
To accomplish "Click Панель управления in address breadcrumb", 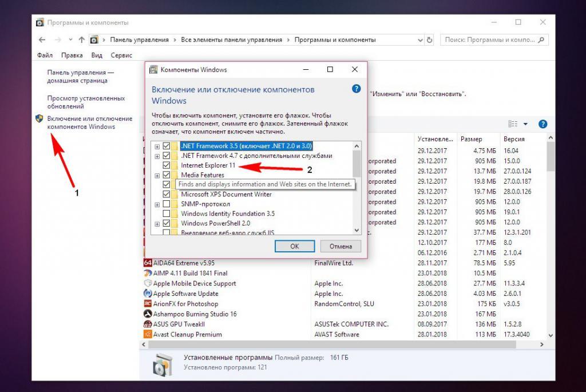I will point(140,39).
